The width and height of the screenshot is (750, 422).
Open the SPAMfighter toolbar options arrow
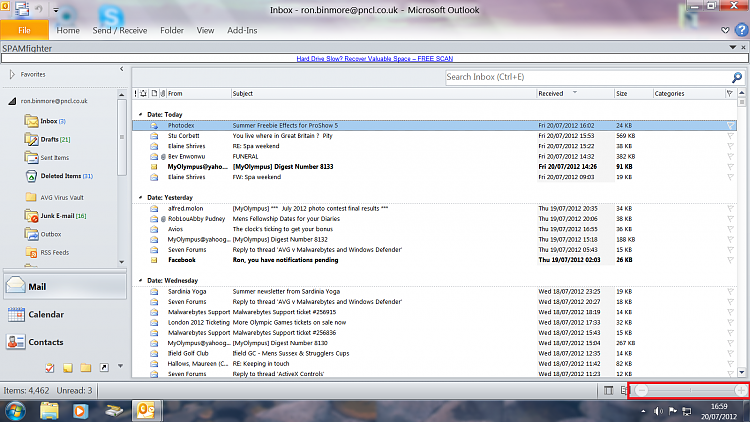pos(732,47)
